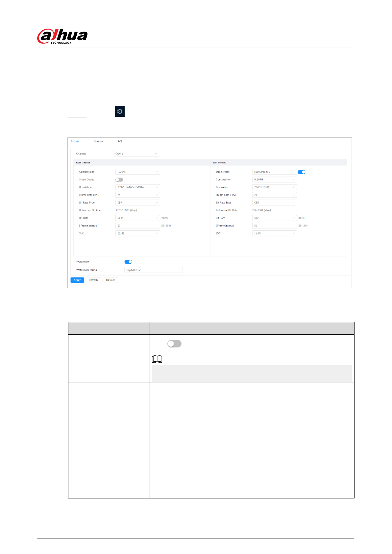Click the Apply button
This screenshot has width=392, height=554.
pyautogui.click(x=77, y=280)
